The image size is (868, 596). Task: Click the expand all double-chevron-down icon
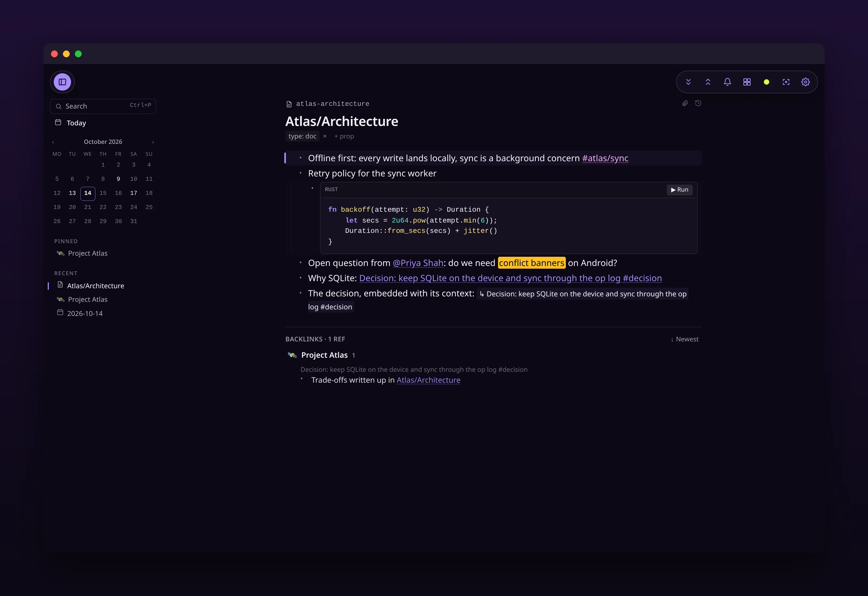(688, 82)
